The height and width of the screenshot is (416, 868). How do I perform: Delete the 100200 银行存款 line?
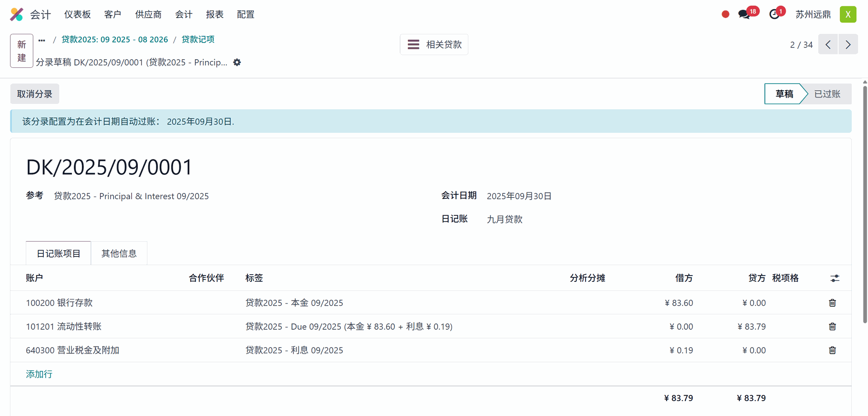tap(832, 303)
